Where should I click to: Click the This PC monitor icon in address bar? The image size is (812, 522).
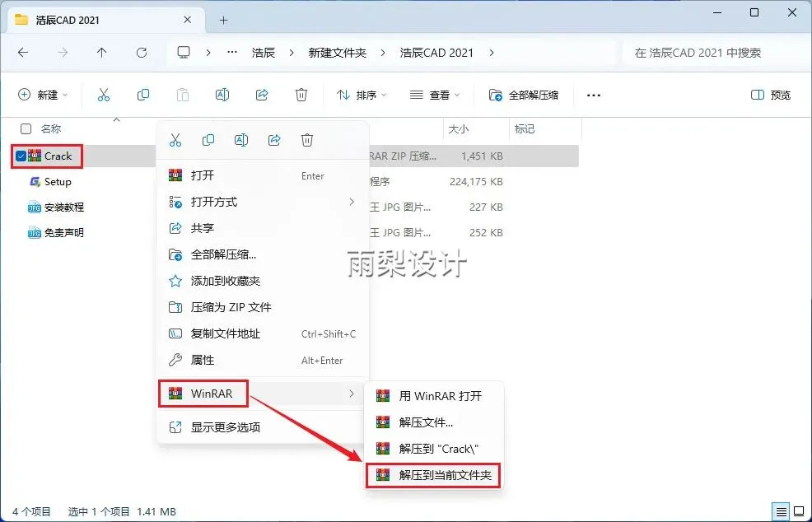184,53
